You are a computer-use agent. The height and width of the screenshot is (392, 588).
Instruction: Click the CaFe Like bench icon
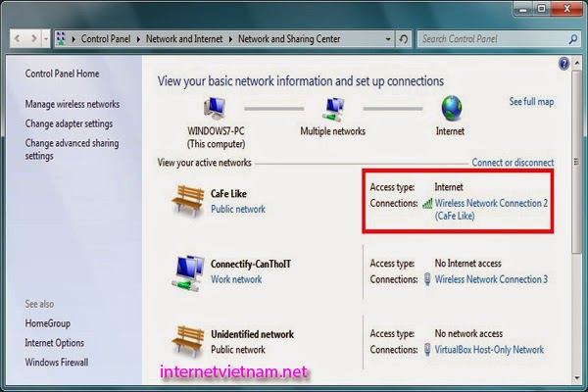pos(188,200)
